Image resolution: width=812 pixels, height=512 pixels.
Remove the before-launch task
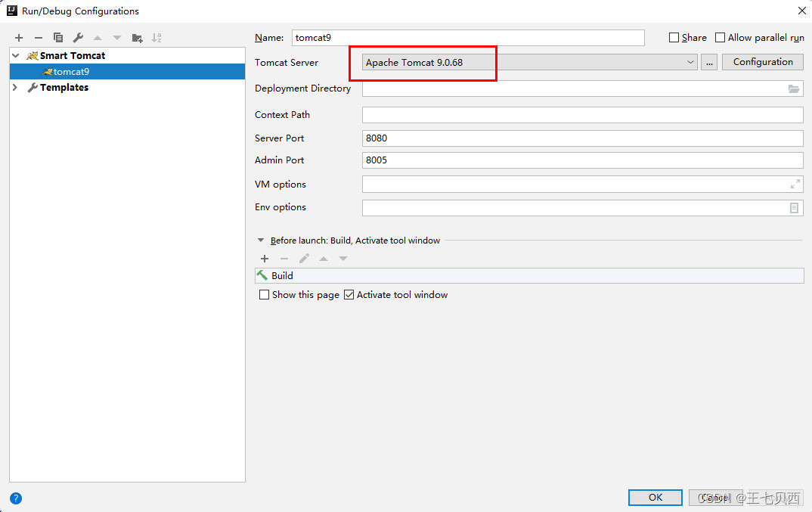point(284,259)
